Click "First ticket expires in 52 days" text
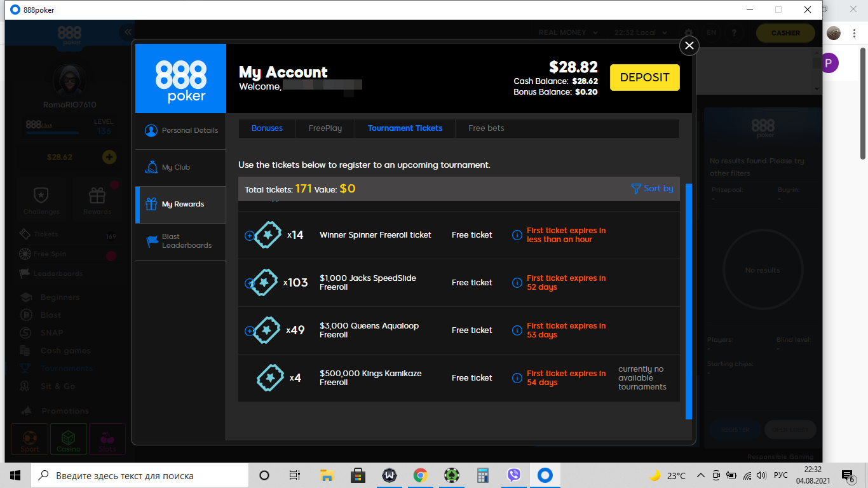Image resolution: width=868 pixels, height=488 pixels. click(566, 283)
